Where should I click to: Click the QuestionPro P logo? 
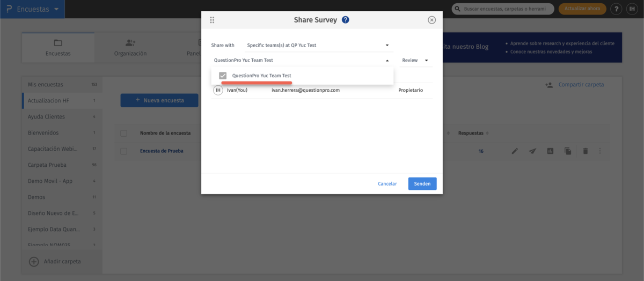coord(9,9)
